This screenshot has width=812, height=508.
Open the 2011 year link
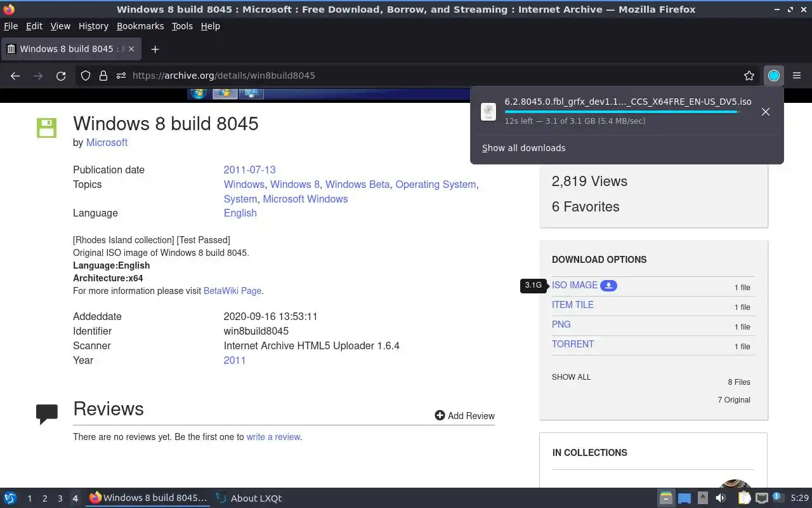[234, 360]
